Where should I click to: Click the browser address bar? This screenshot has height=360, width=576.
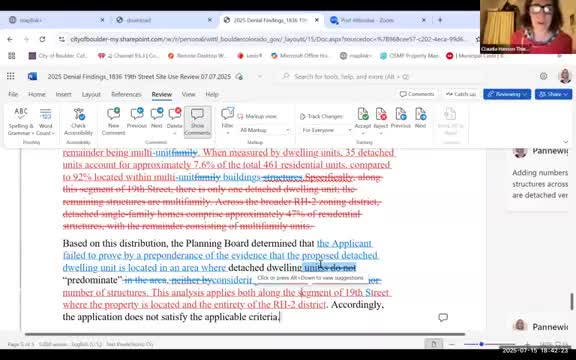click(267, 39)
